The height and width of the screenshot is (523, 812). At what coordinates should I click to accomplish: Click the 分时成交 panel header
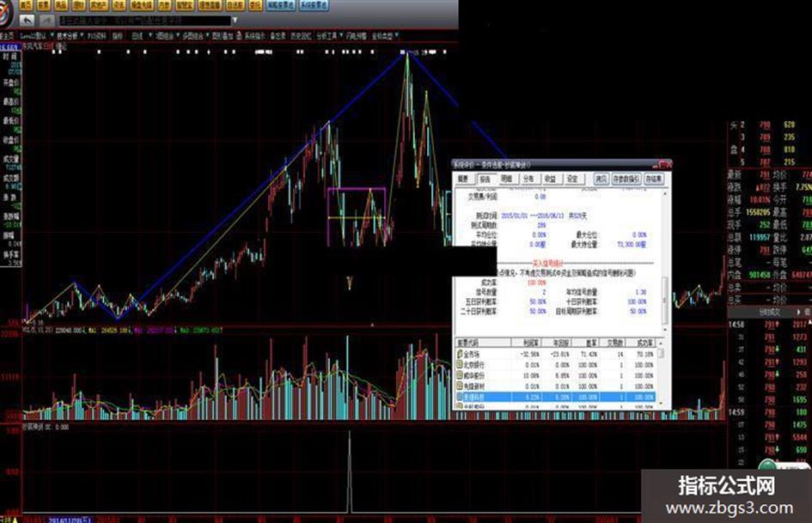pos(769,313)
